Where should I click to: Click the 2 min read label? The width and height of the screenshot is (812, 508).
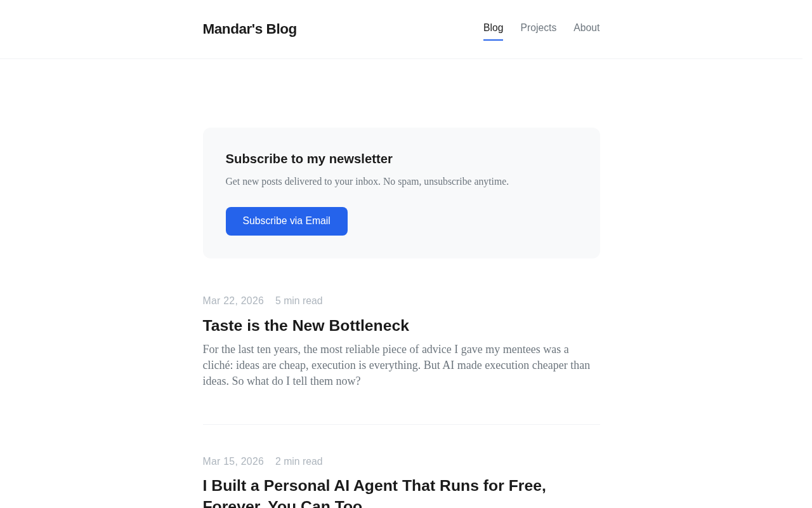point(299,462)
